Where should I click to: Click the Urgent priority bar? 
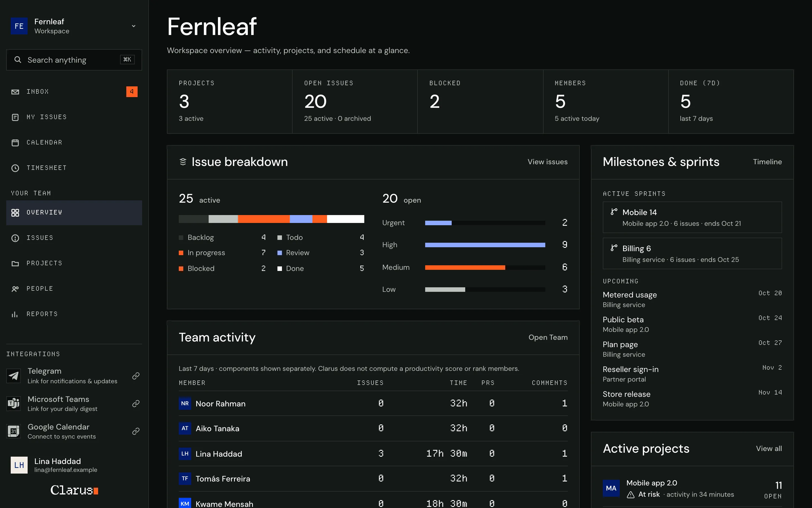coord(438,223)
